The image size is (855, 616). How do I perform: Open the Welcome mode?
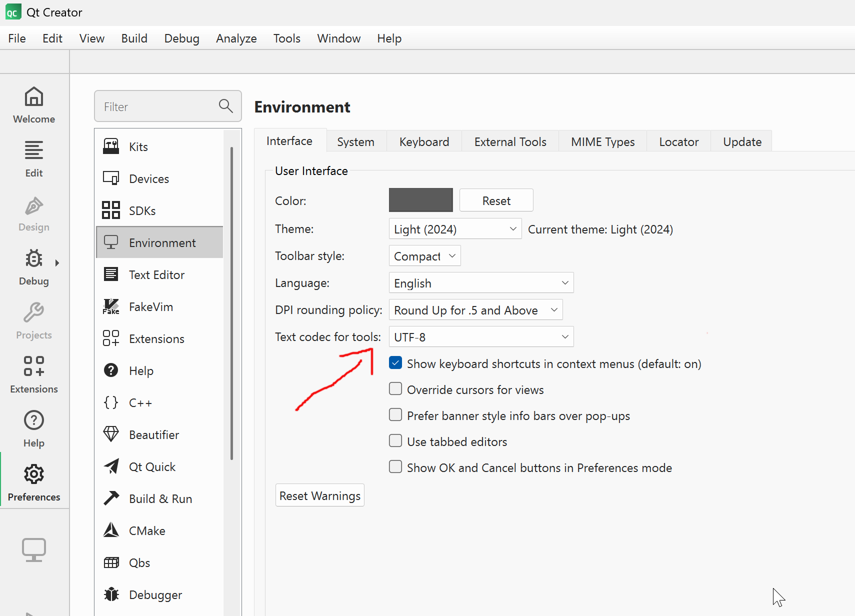(33, 105)
